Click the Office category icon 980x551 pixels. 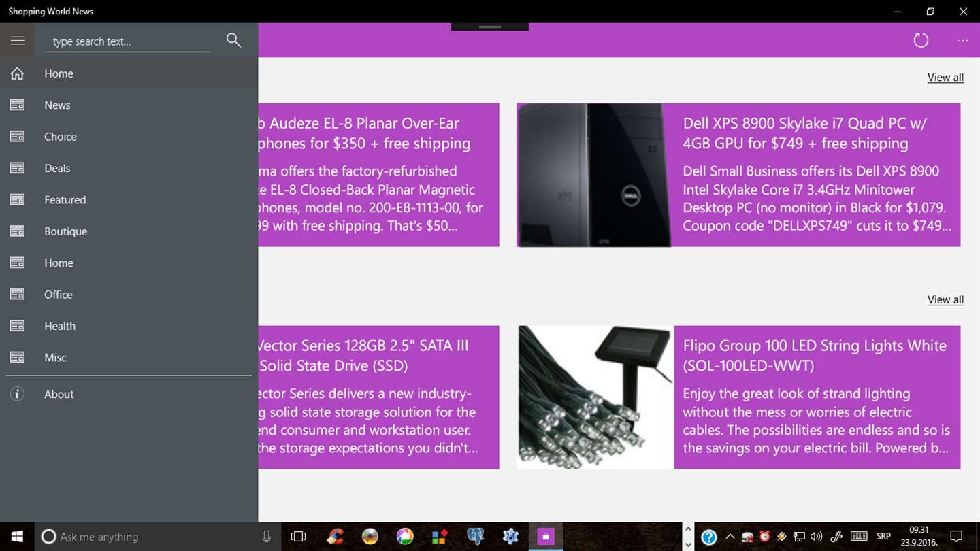17,295
